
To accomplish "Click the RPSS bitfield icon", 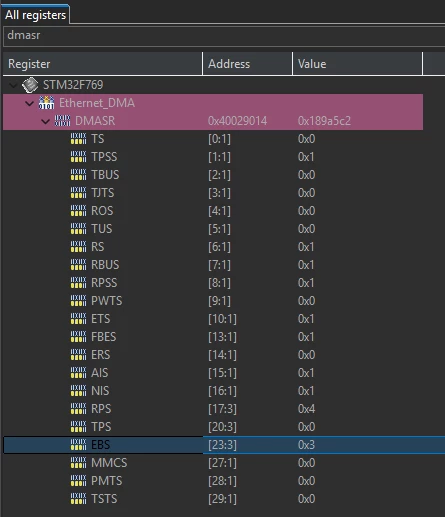I will pyautogui.click(x=78, y=283).
